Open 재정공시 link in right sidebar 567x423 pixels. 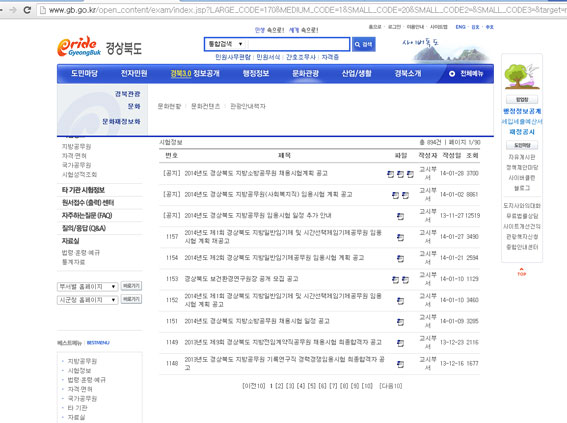click(x=522, y=132)
